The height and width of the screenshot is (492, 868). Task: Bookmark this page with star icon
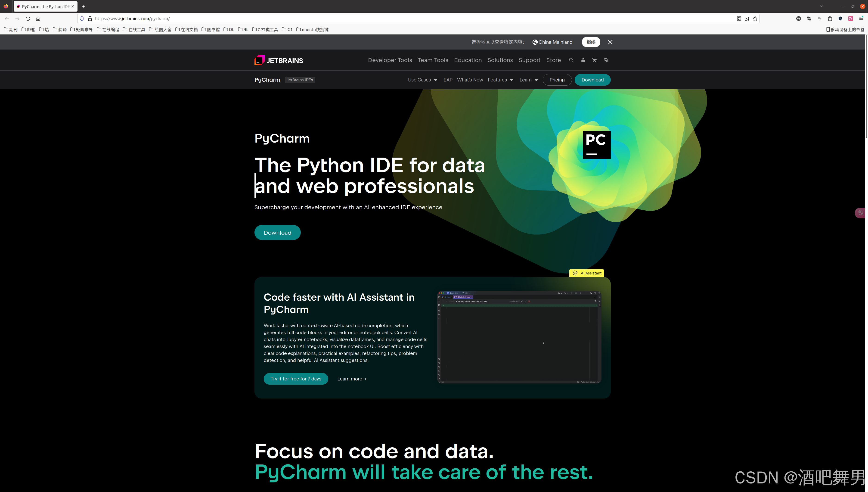click(755, 19)
